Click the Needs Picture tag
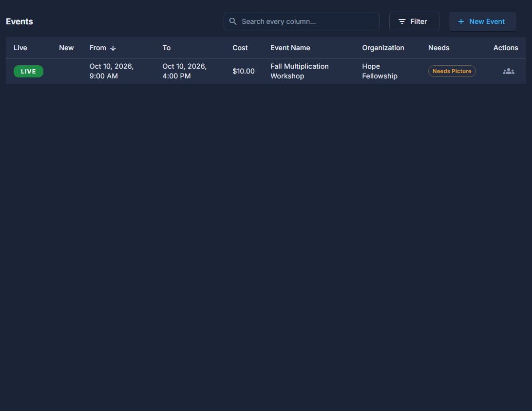 (452, 71)
